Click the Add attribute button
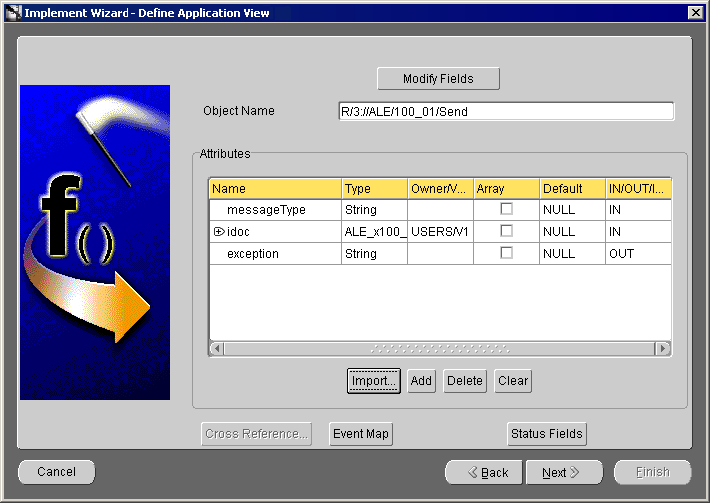 point(421,381)
